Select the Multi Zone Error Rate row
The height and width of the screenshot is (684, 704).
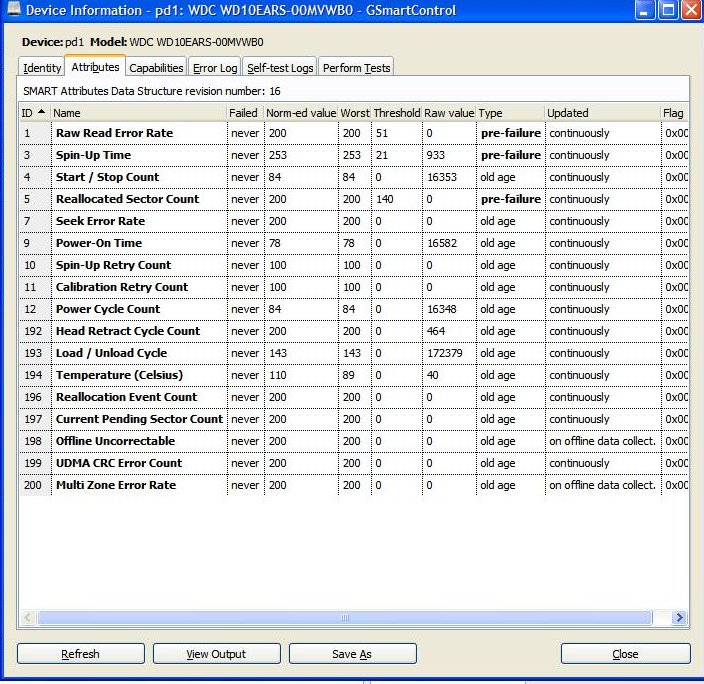tap(354, 485)
